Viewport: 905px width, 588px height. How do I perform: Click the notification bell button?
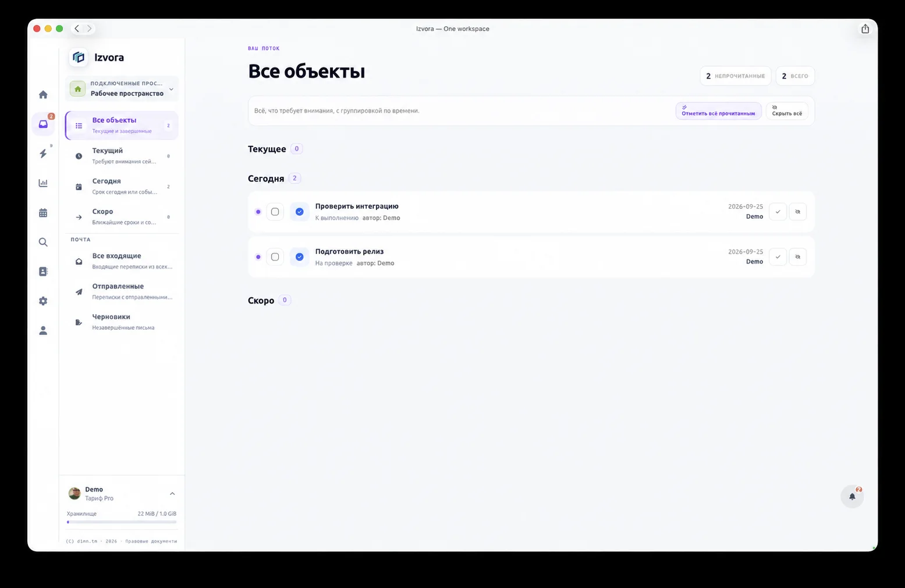pos(852,496)
